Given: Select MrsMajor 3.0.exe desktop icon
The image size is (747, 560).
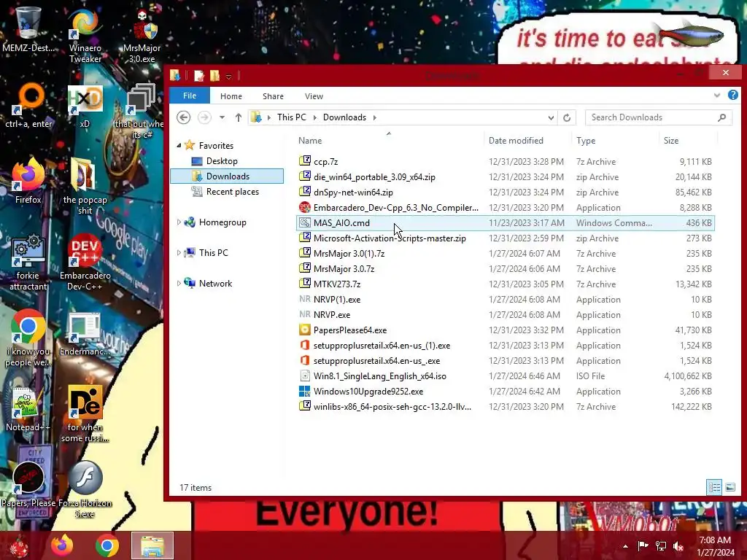Looking at the screenshot, I should coord(142,34).
